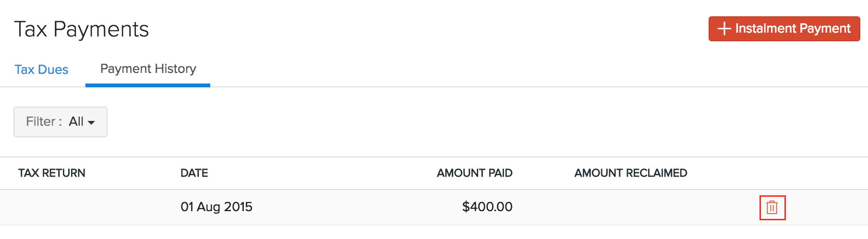
Task: Click the DATE column header
Action: coord(194,173)
